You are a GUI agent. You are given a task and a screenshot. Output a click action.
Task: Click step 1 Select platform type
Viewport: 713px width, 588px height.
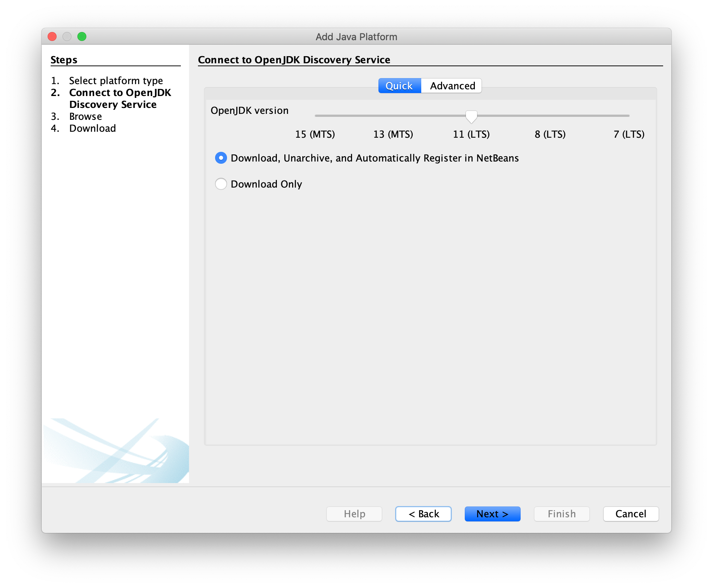[116, 80]
